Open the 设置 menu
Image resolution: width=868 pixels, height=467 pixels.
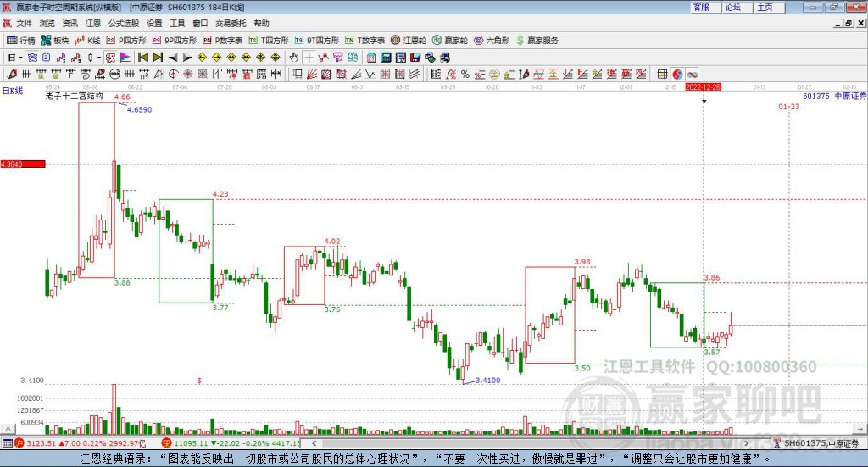pos(154,23)
